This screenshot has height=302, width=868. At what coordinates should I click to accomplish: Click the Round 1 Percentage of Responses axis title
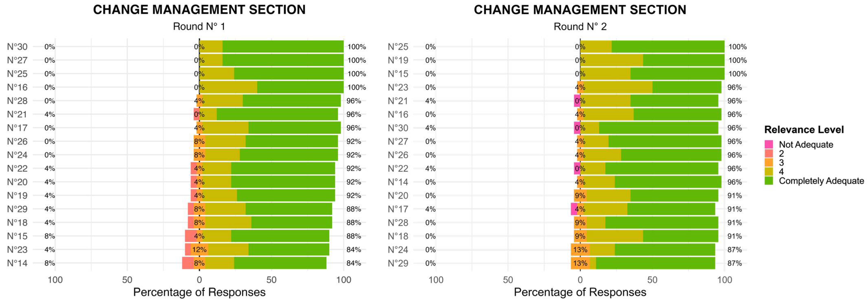coord(199,292)
